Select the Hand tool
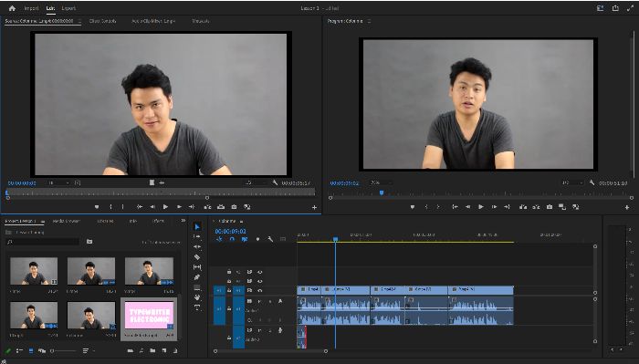 coord(197,297)
